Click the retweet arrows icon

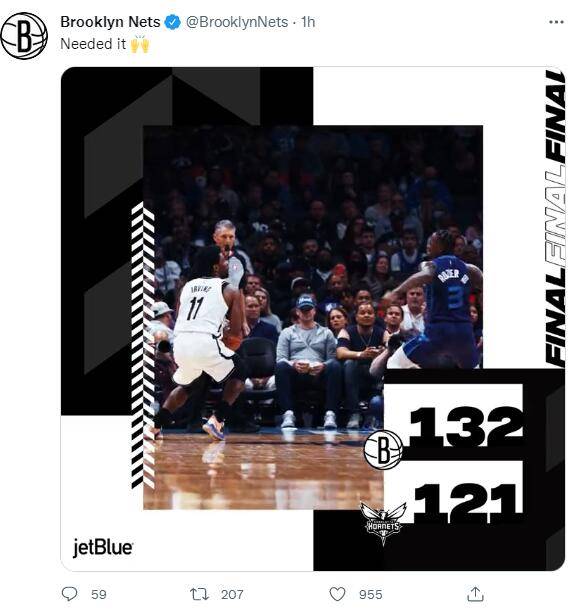pyautogui.click(x=200, y=594)
